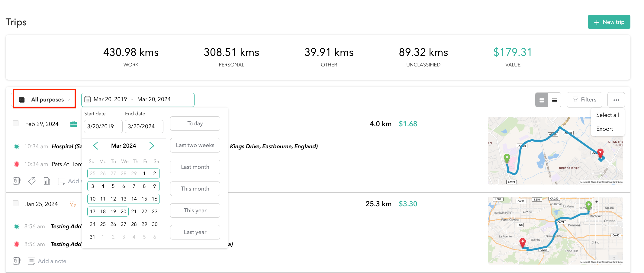Viewport: 644px width, 273px height.
Task: Apply the Last two weeks preset
Action: point(195,145)
